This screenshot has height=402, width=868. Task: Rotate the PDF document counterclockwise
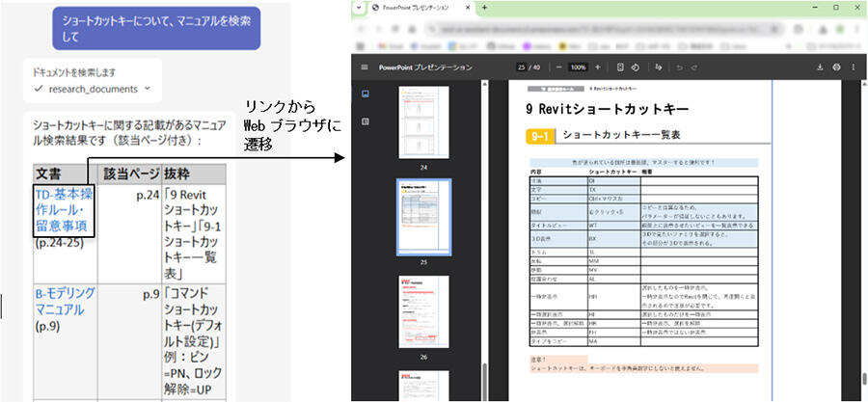click(x=635, y=67)
